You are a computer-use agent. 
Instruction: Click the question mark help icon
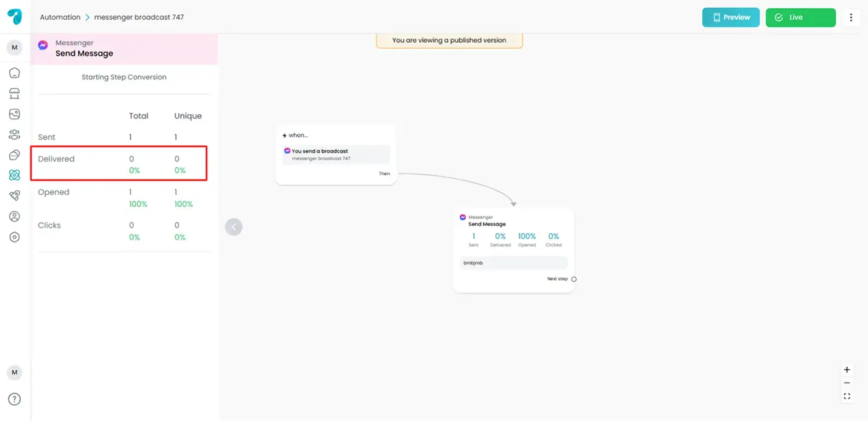pos(15,399)
